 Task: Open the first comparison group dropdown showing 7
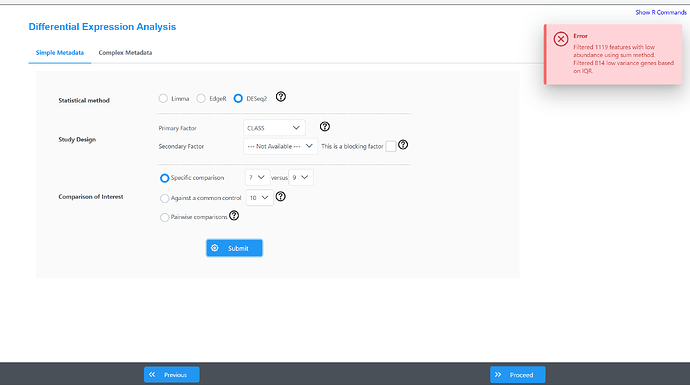click(257, 177)
